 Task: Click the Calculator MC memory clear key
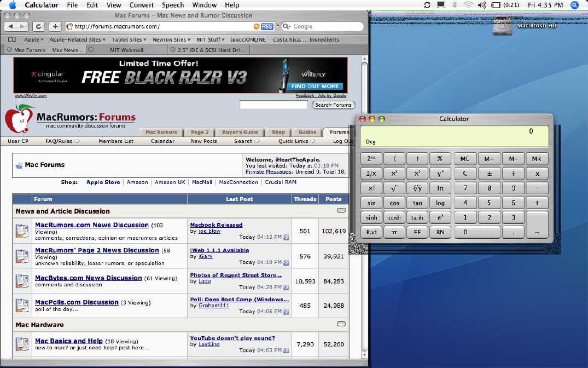(x=465, y=158)
